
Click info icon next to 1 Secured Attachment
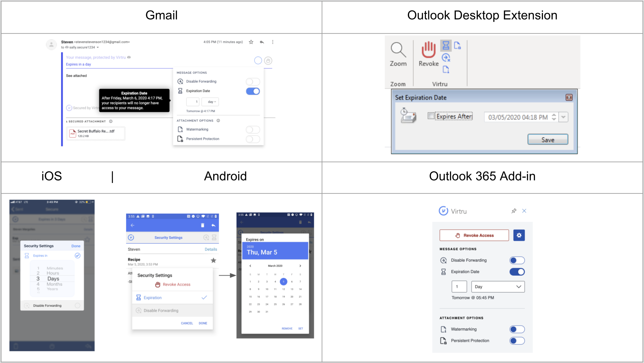[111, 121]
